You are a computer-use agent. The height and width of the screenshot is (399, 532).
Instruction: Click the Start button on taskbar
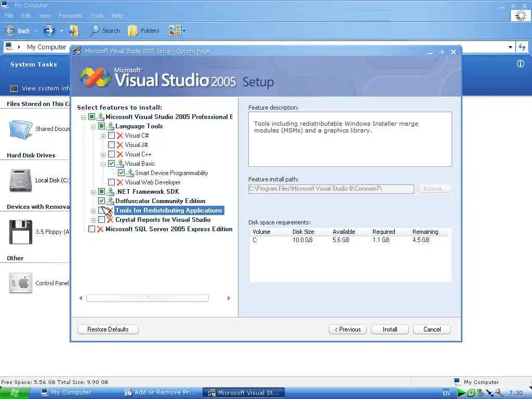coord(14,393)
